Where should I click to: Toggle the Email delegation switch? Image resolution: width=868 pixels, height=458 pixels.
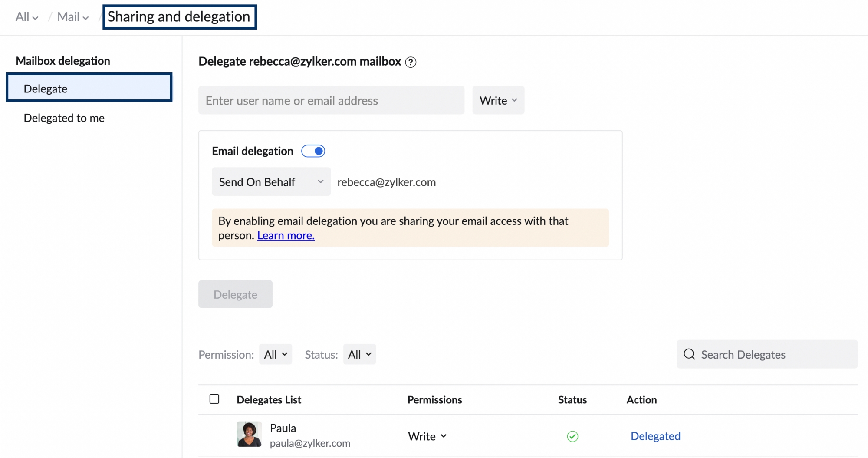click(313, 151)
